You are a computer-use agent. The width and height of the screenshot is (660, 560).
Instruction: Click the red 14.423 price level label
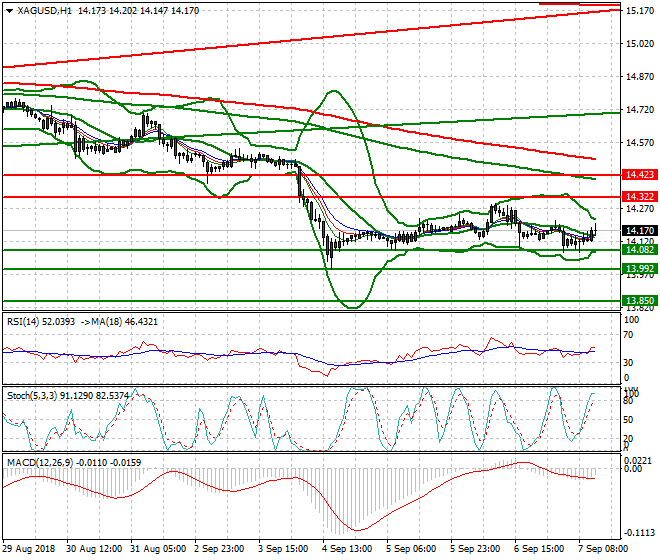tap(639, 175)
